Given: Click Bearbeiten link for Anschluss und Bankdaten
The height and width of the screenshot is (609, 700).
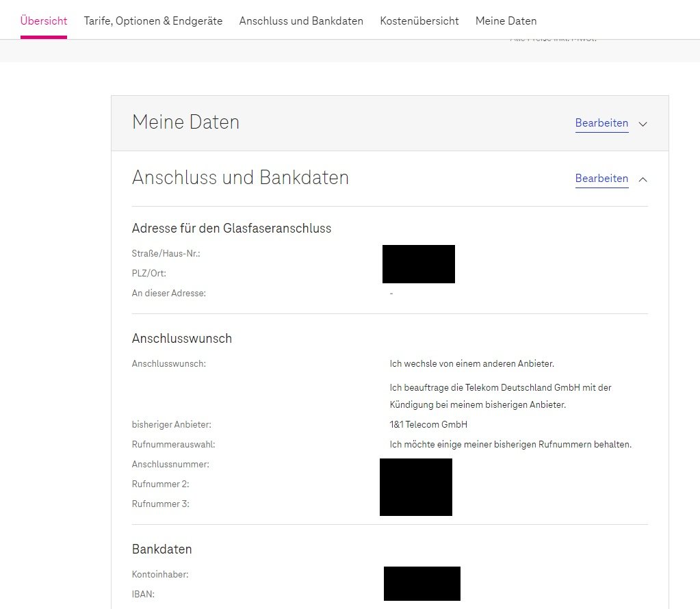Looking at the screenshot, I should click(x=601, y=179).
